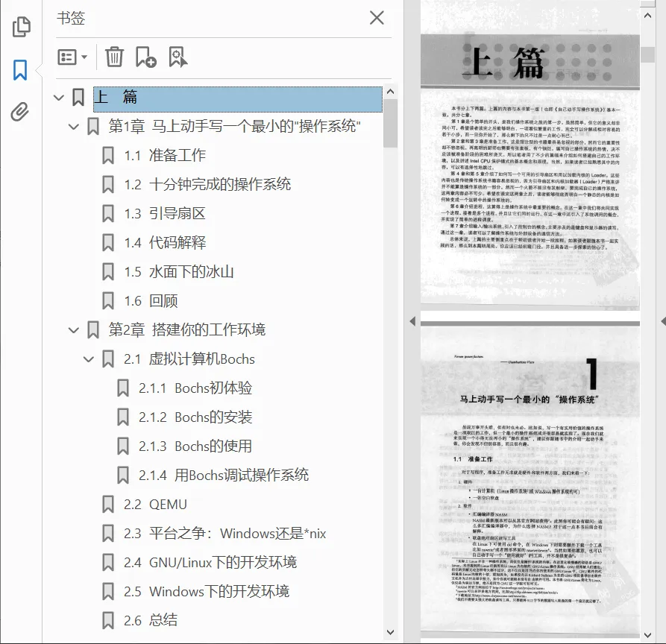Find the current bookmark icon
666x644 pixels.
pyautogui.click(x=178, y=57)
